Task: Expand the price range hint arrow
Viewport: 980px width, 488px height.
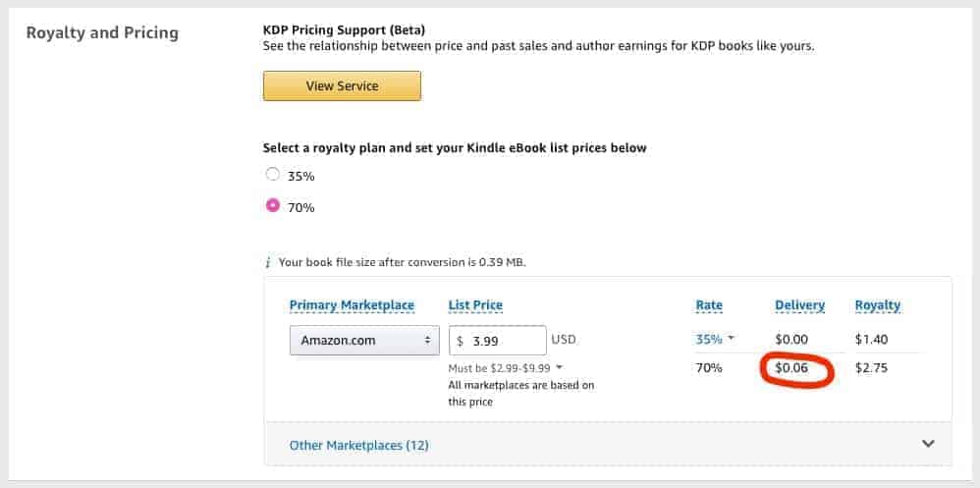Action: click(560, 367)
